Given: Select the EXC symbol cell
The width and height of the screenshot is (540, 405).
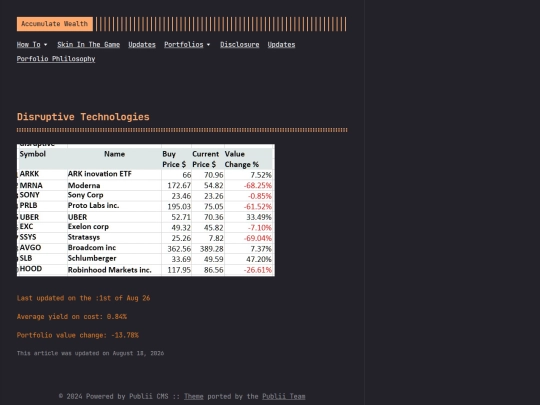Looking at the screenshot, I should [x=26, y=227].
